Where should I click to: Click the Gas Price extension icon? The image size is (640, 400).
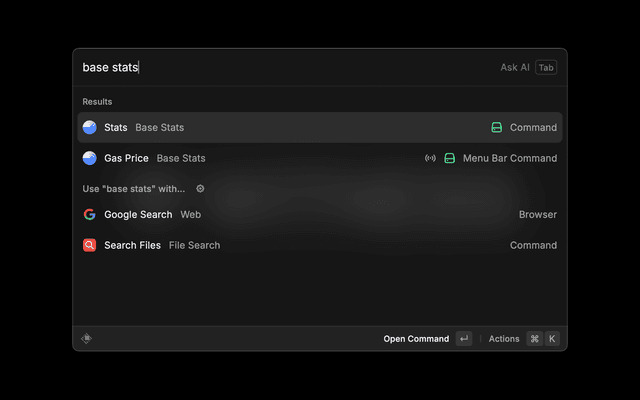(x=90, y=158)
